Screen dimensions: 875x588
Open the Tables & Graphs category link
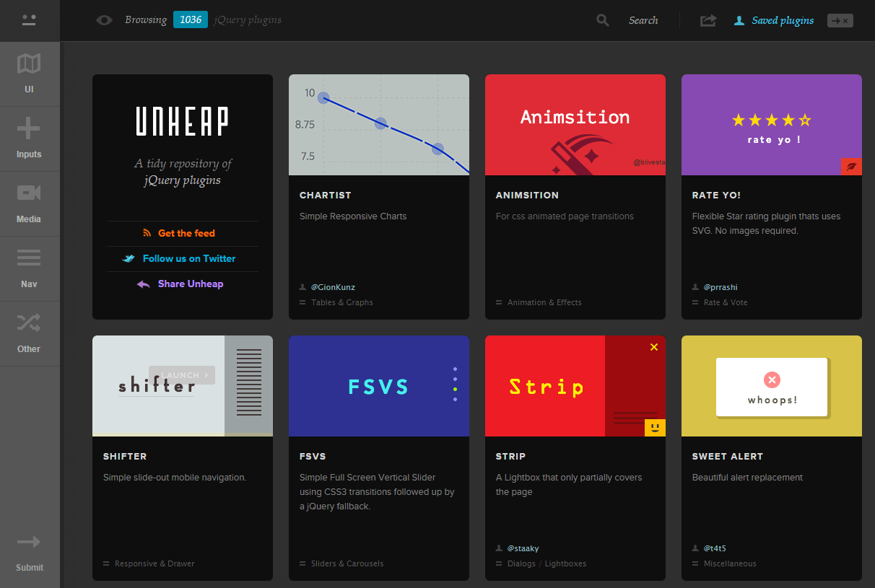pos(341,302)
